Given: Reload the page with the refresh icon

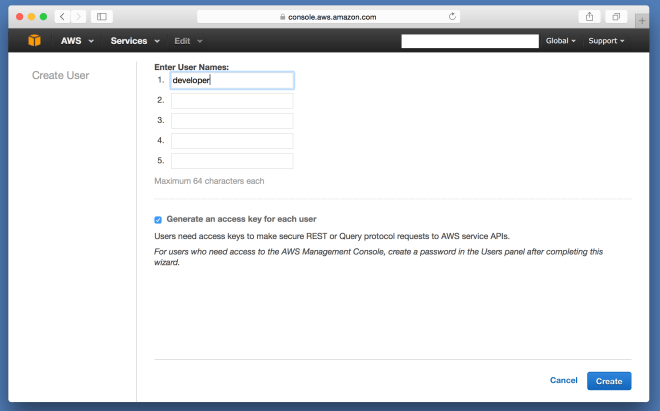Looking at the screenshot, I should click(x=453, y=17).
